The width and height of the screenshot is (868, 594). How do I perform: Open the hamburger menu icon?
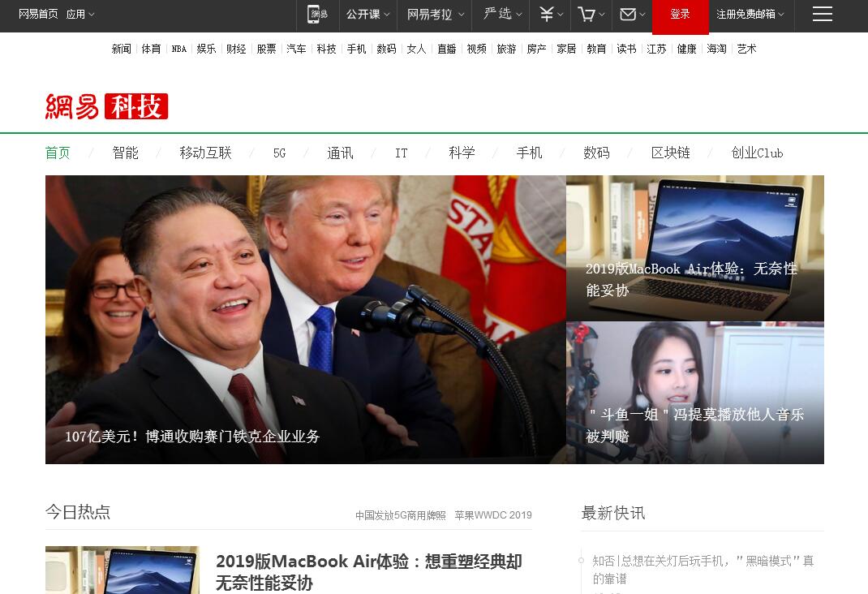(x=822, y=15)
